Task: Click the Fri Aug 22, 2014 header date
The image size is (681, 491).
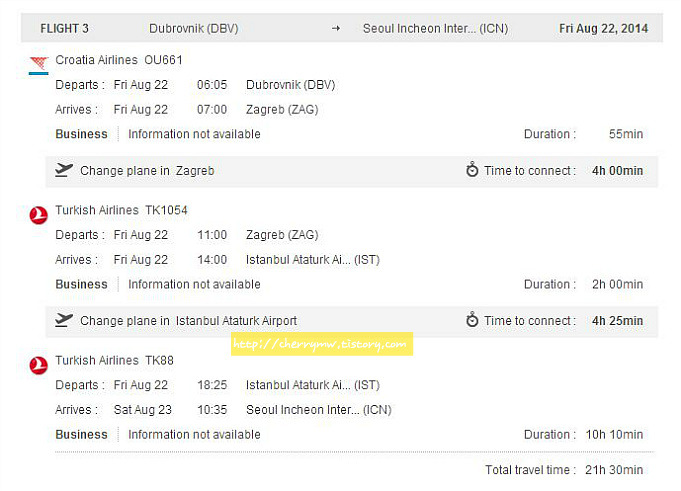Action: 603,29
